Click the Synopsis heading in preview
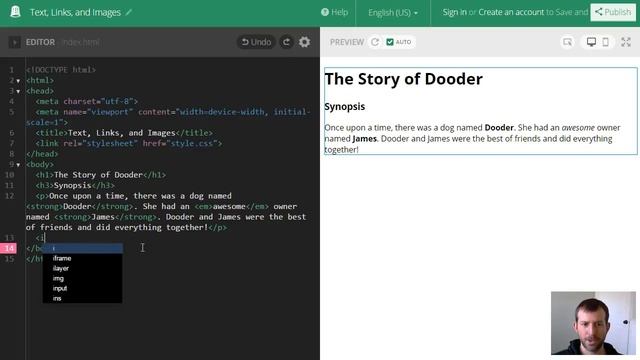Image resolution: width=640 pixels, height=360 pixels. (344, 107)
